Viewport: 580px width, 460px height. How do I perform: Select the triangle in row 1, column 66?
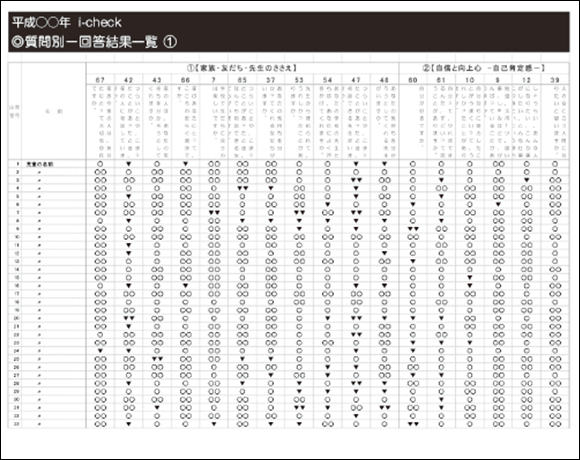[186, 164]
